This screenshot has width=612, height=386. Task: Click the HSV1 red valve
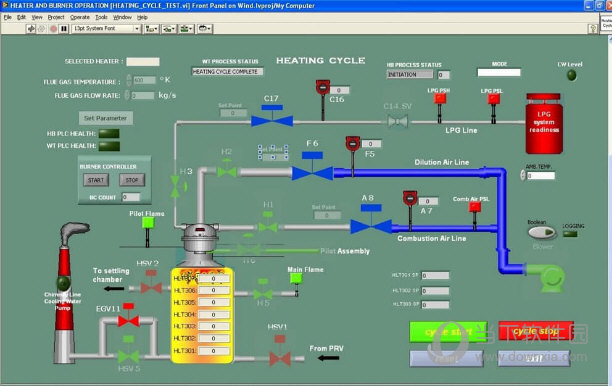click(280, 359)
